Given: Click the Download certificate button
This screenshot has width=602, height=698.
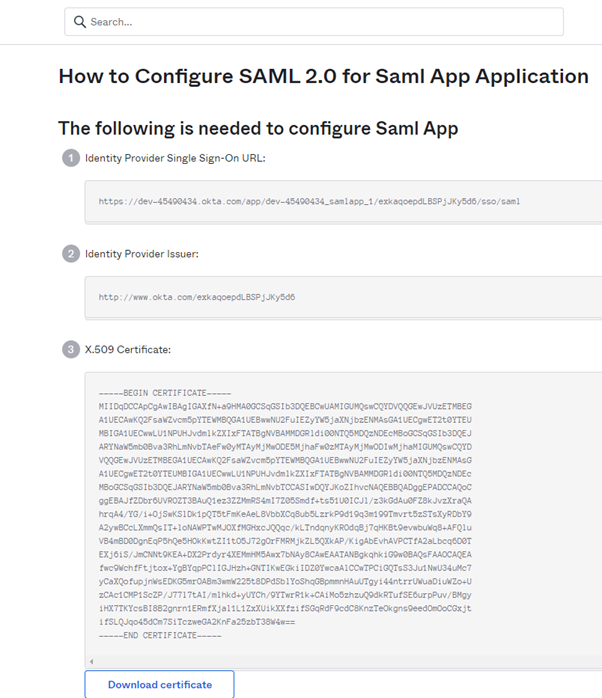Looking at the screenshot, I should coord(160,684).
